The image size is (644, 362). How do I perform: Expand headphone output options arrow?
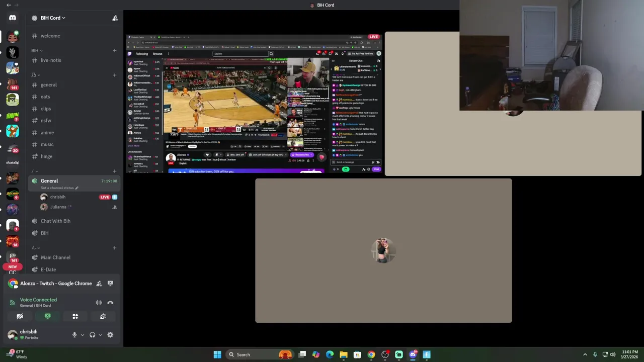coord(100,335)
